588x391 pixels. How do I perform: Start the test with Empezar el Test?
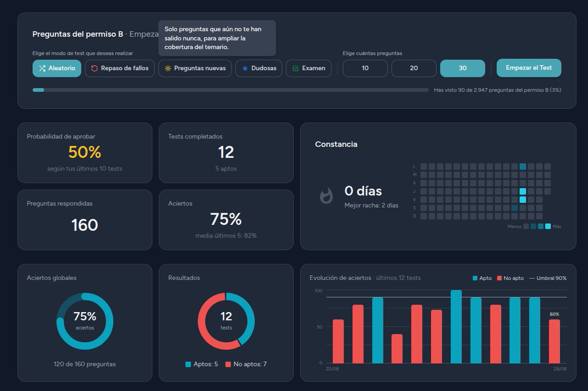pos(529,68)
